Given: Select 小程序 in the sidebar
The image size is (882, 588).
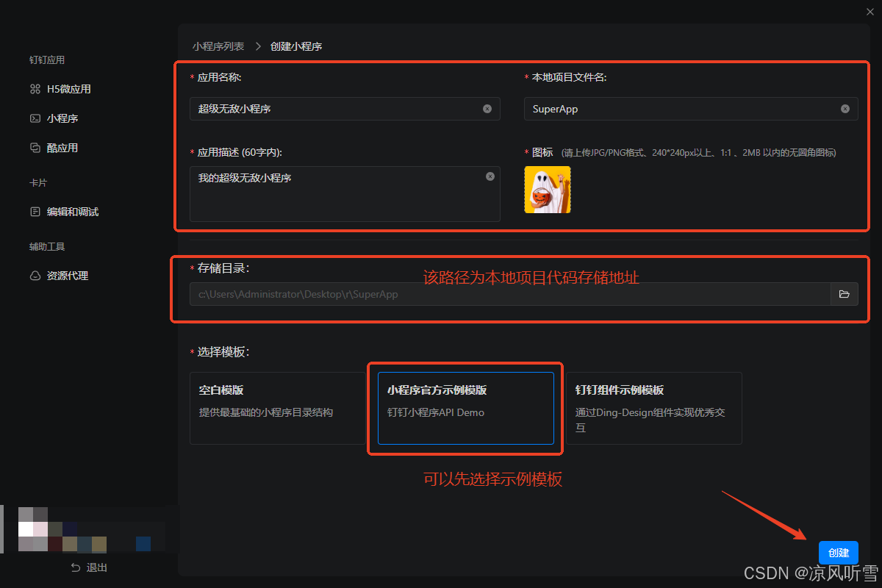Looking at the screenshot, I should (62, 118).
